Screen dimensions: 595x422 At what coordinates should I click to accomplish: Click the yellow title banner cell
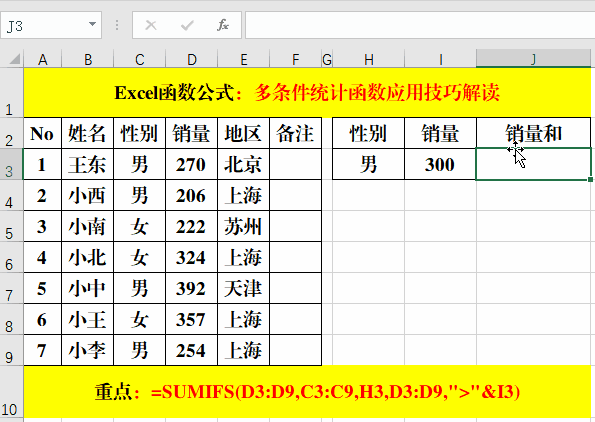[x=307, y=93]
